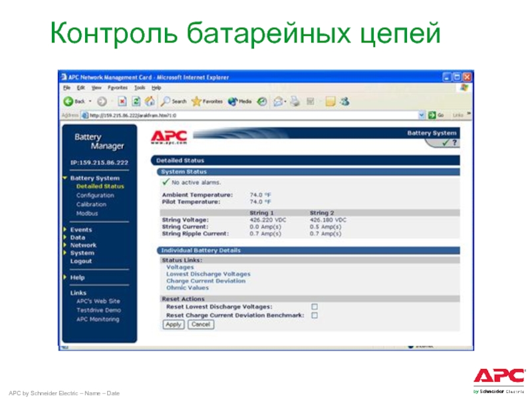
Task: Enable Reset Lowest Discharge Voltages checkbox
Action: 315,307
